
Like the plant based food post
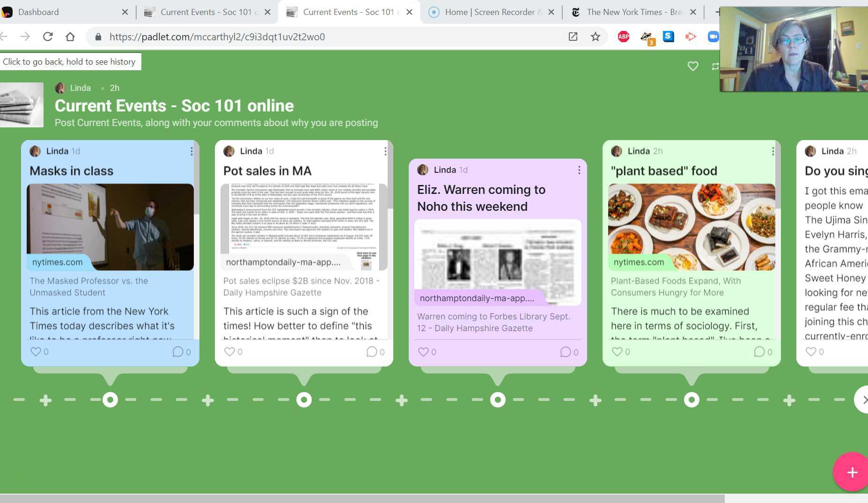point(618,352)
